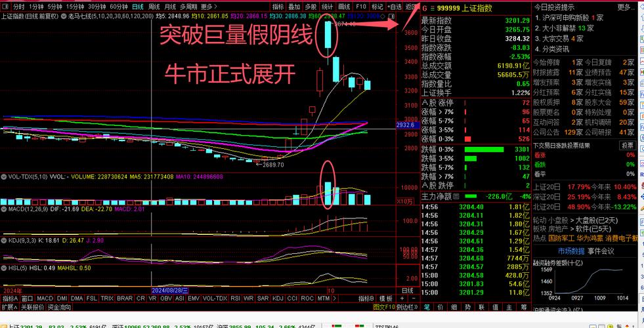The width and height of the screenshot is (644, 328).
Task: Expand the 扩展∧ panel
Action: (x=9, y=306)
